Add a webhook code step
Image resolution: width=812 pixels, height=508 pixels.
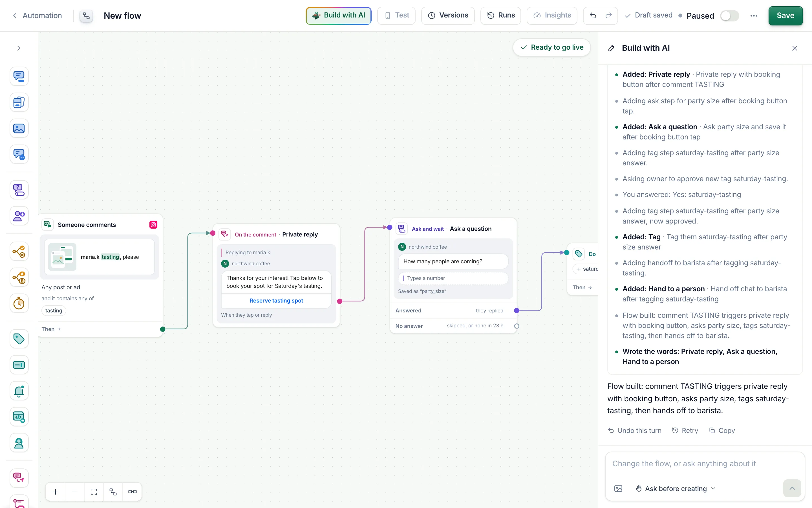19,417
